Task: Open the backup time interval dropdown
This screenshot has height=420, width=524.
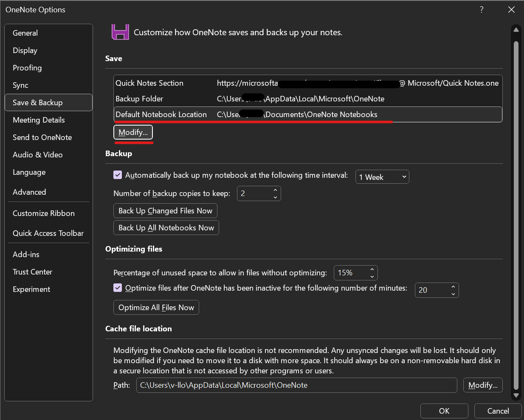Action: coord(382,176)
